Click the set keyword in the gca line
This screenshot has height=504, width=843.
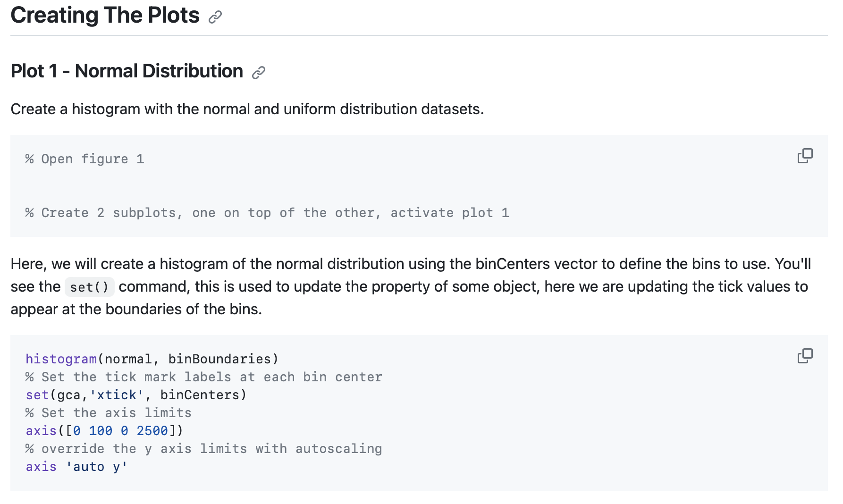coord(37,395)
